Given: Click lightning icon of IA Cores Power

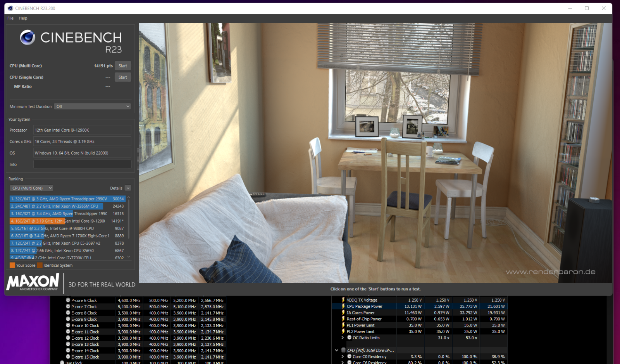Looking at the screenshot, I should point(343,312).
